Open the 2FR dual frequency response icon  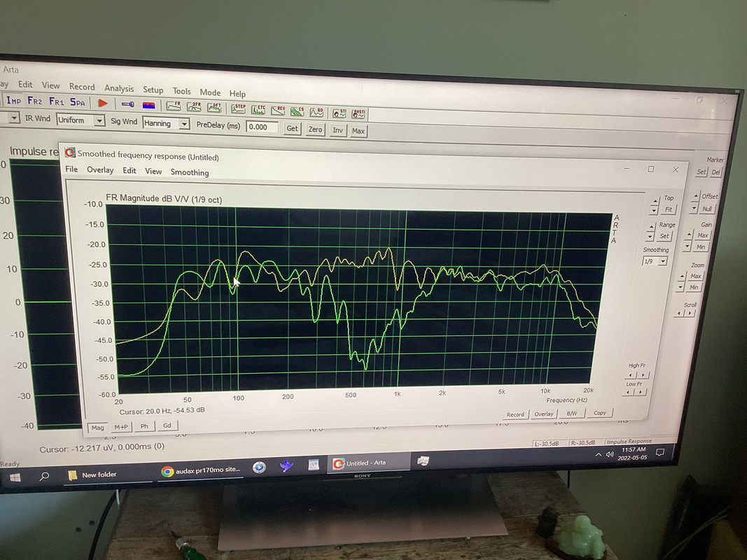pos(194,106)
